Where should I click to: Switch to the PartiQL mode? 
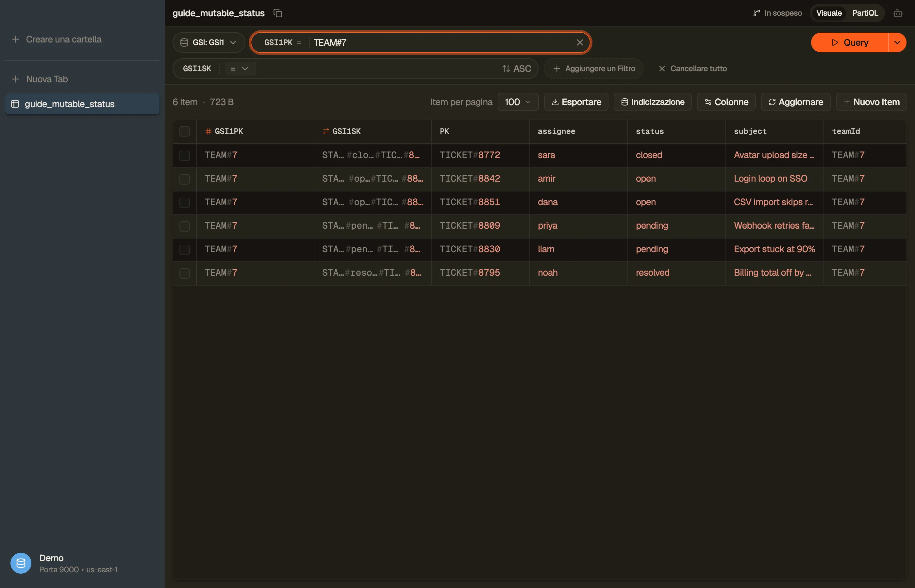point(865,13)
